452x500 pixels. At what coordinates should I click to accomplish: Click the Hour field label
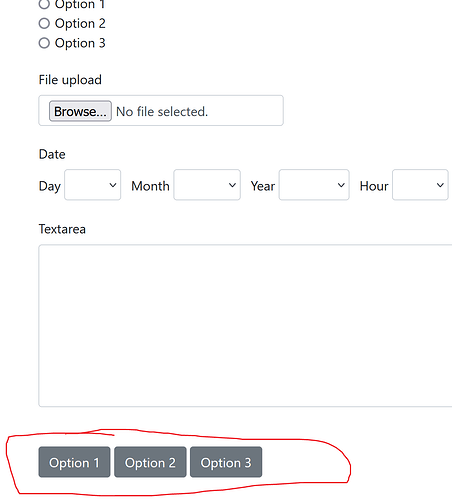[x=374, y=186]
